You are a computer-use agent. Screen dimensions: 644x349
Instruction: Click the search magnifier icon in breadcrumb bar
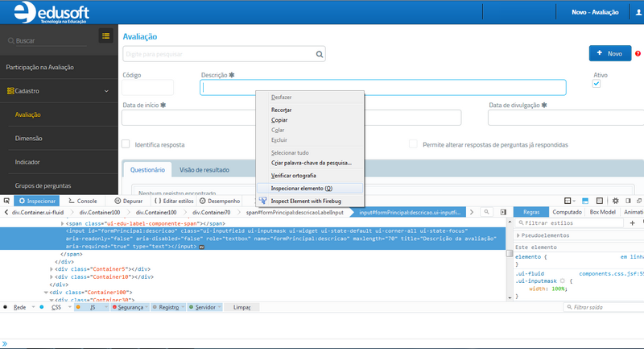pos(486,212)
